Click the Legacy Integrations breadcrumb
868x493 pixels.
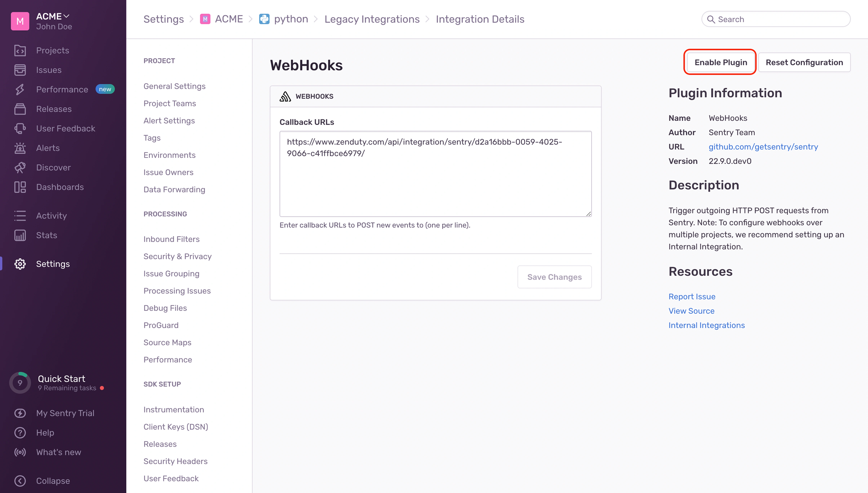point(371,19)
